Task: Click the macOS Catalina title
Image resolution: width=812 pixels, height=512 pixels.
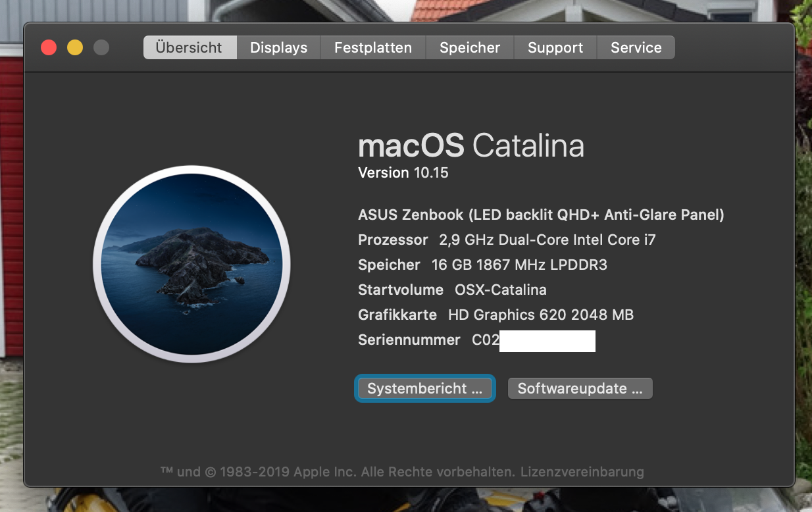Action: tap(471, 145)
